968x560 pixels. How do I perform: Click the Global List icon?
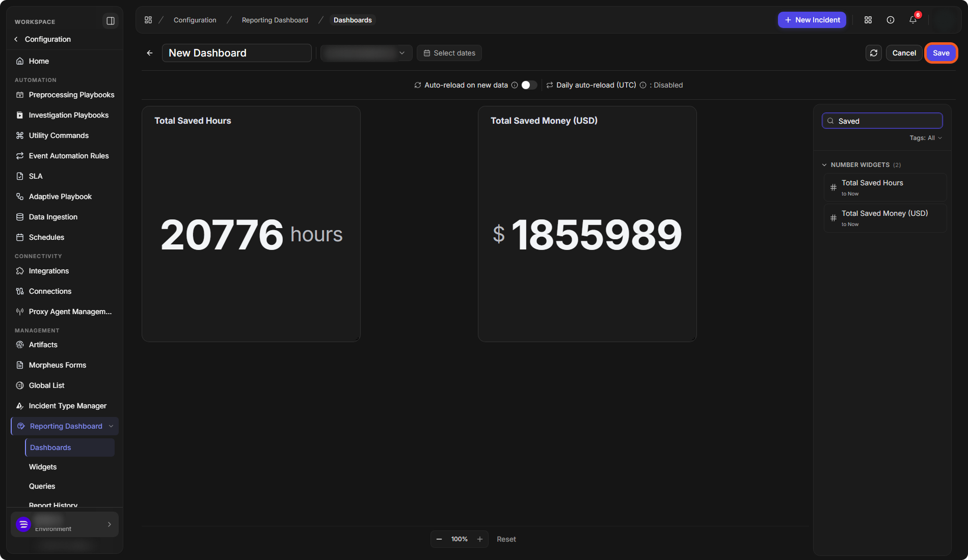(x=20, y=385)
